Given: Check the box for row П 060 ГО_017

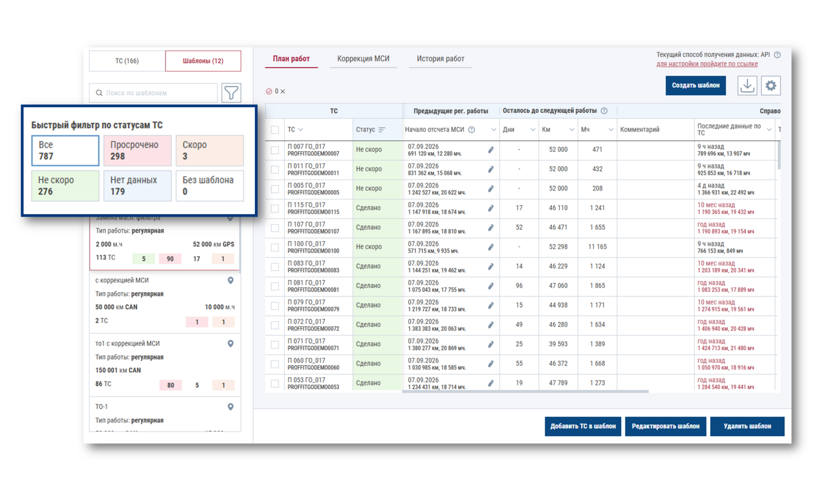Looking at the screenshot, I should [275, 364].
